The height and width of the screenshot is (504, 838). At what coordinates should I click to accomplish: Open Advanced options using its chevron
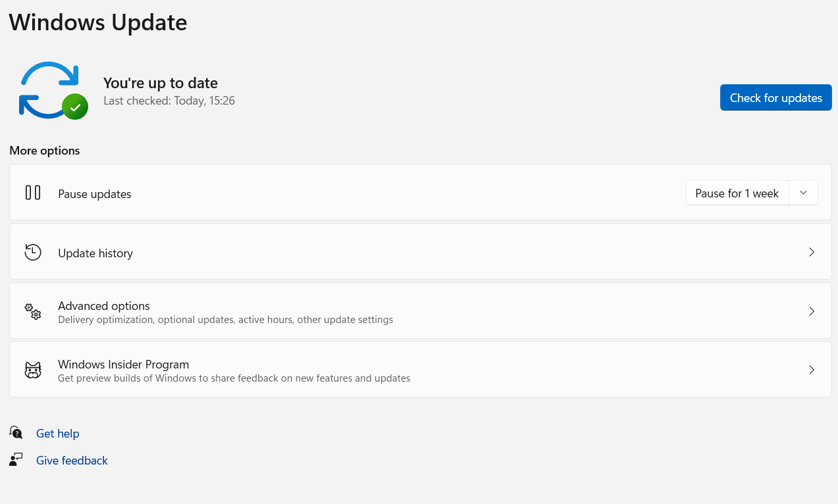click(812, 311)
